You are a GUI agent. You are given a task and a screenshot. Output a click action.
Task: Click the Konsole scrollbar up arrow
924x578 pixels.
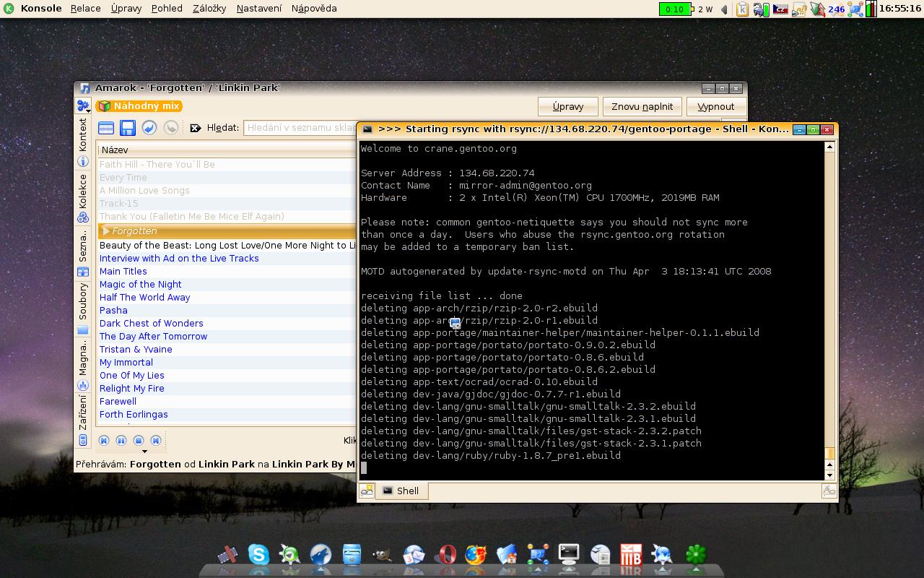pos(829,147)
